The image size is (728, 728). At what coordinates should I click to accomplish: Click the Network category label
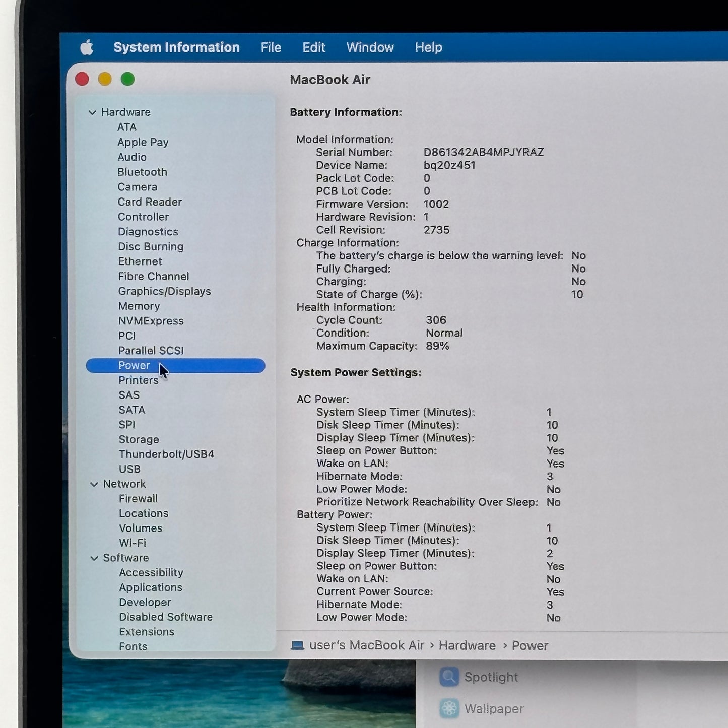coord(124,484)
